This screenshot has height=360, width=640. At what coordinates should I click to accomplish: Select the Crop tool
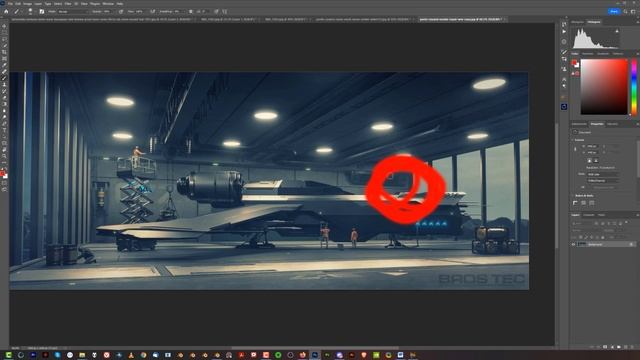[4, 52]
